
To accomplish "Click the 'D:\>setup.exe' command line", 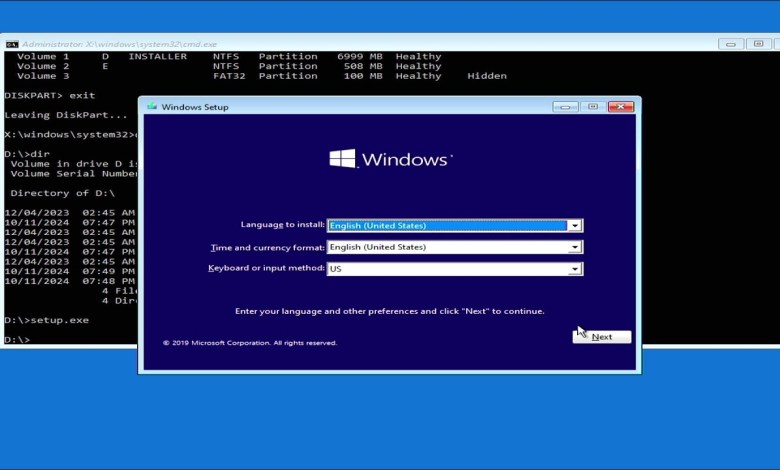I will (47, 320).
